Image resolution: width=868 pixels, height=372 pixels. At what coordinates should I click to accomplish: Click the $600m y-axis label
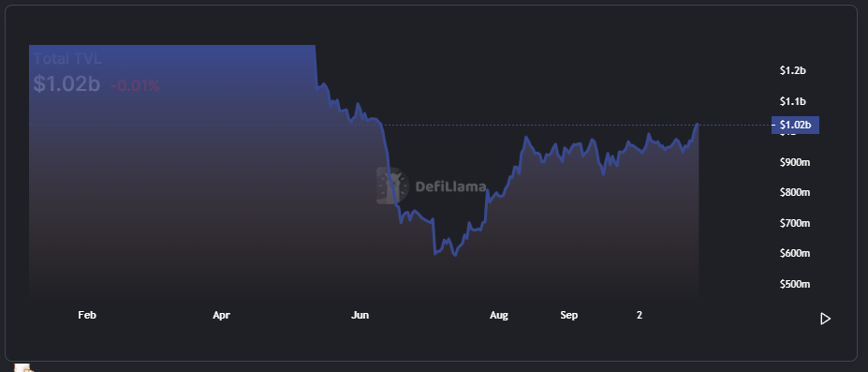point(795,254)
